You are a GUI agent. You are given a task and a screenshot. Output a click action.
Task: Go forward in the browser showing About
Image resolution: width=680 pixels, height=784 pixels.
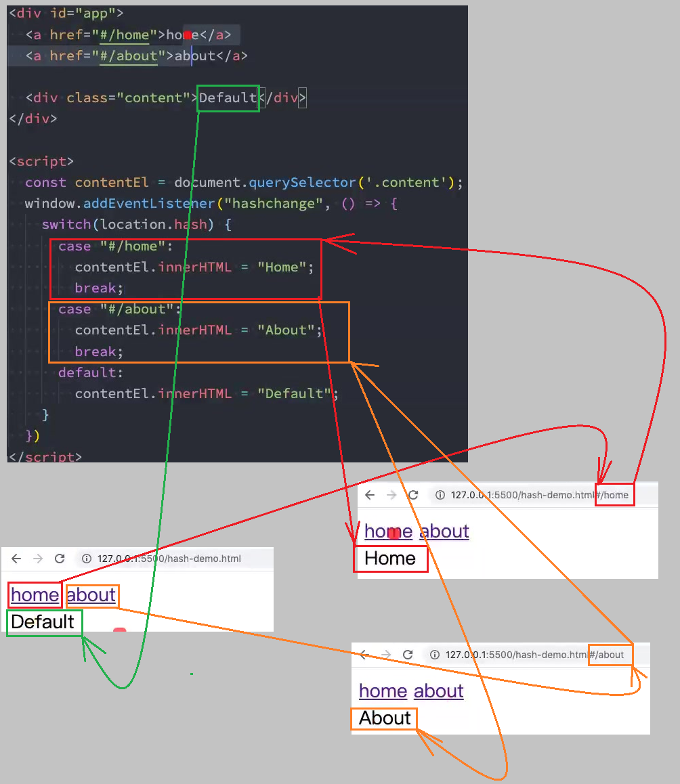click(x=386, y=655)
